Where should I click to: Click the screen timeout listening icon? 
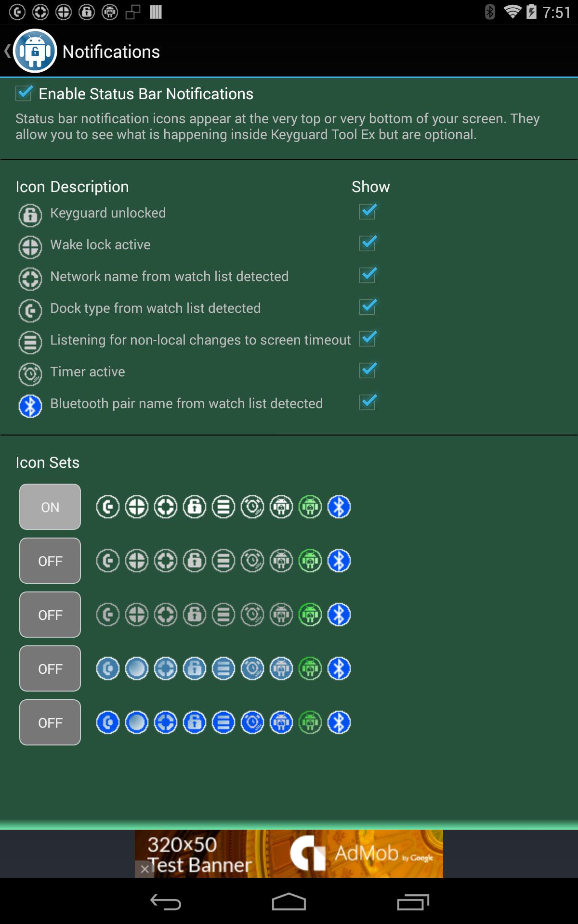coord(30,342)
